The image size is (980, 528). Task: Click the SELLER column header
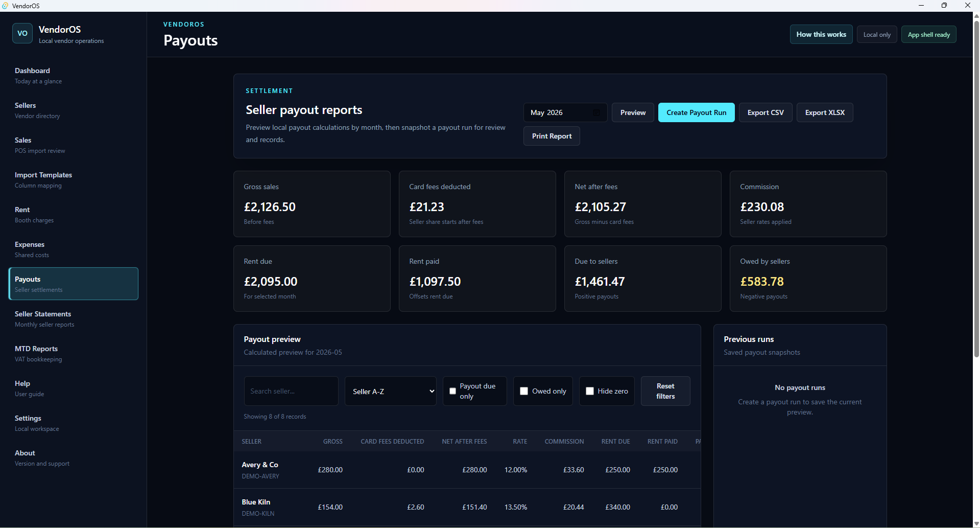point(251,441)
